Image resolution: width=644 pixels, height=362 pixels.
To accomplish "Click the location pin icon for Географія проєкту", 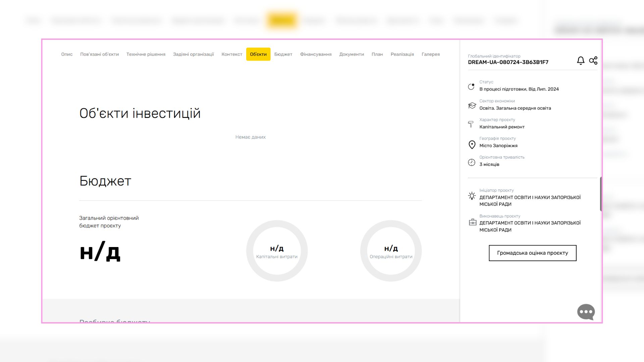I will (472, 145).
